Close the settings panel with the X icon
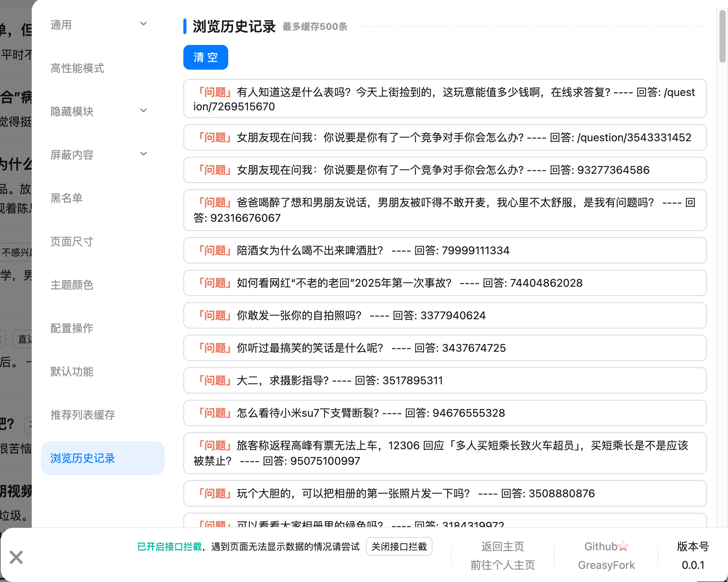This screenshot has height=582, width=728. [16, 557]
